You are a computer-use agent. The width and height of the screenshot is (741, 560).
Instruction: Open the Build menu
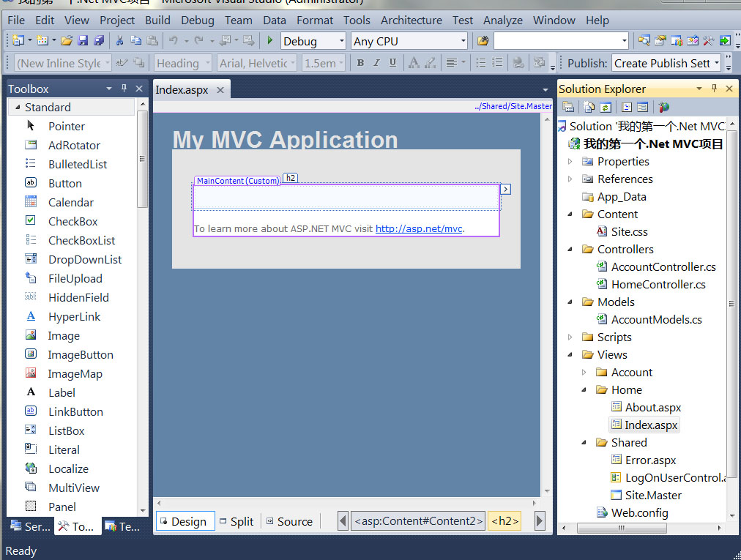(157, 20)
